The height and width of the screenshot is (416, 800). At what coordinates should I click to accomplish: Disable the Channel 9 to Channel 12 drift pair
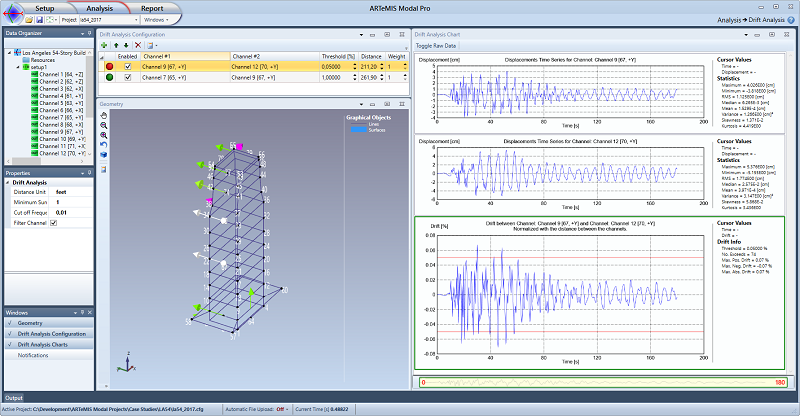click(x=127, y=66)
